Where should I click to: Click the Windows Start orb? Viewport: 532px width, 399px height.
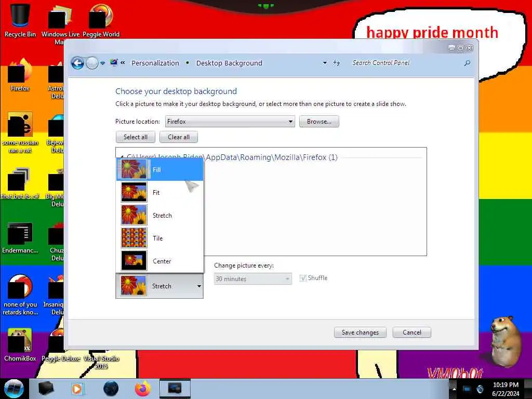tap(14, 389)
